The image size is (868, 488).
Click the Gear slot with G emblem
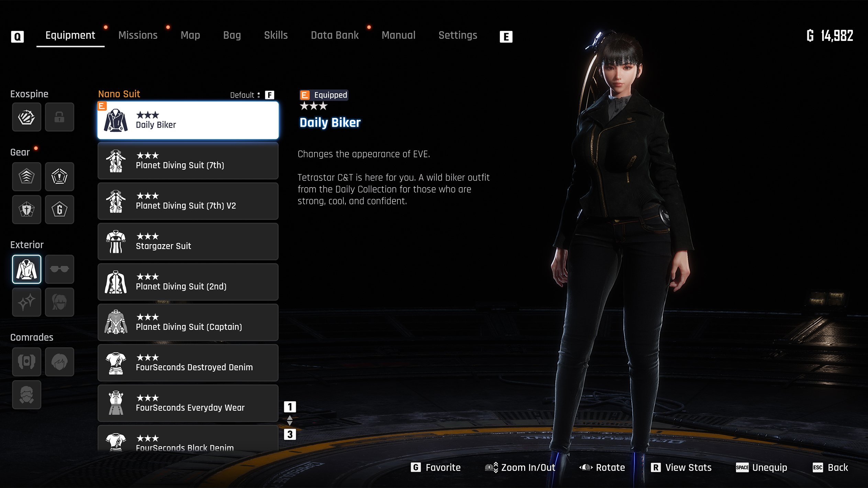coord(59,209)
